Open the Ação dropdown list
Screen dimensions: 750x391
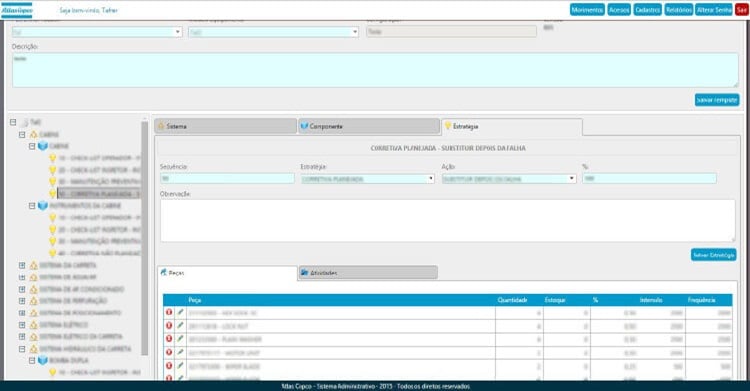[x=508, y=179]
